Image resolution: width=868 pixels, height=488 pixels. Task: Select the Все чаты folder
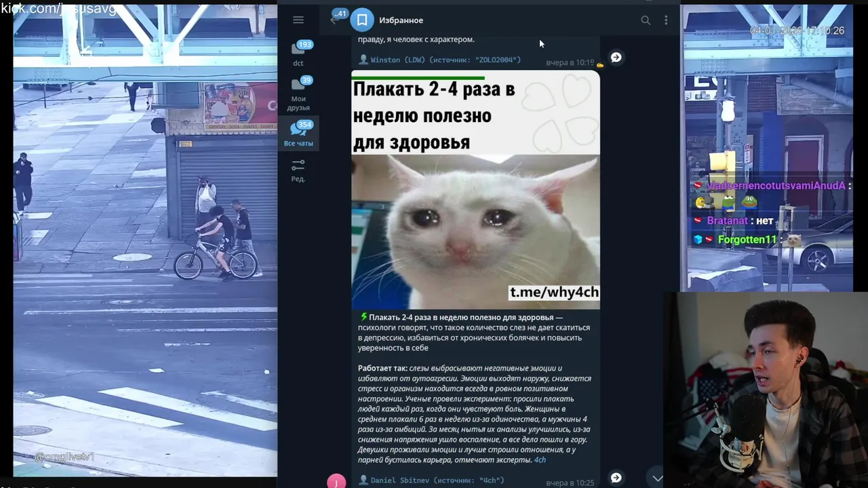coord(298,134)
